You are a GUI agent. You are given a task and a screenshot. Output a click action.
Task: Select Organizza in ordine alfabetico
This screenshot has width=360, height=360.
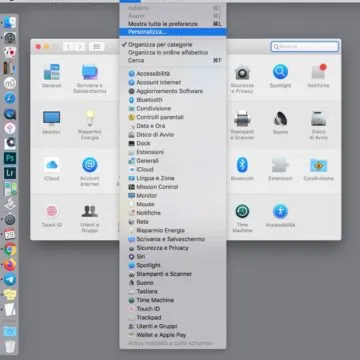point(173,52)
